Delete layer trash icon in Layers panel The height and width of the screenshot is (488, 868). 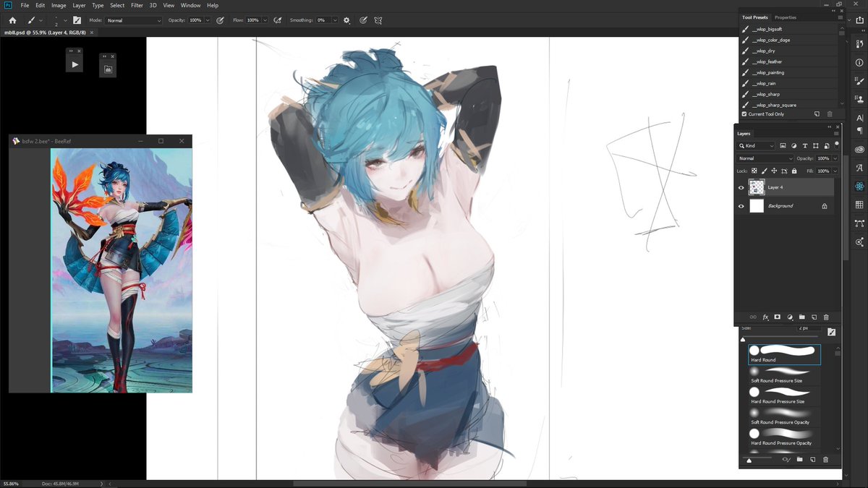(x=826, y=317)
